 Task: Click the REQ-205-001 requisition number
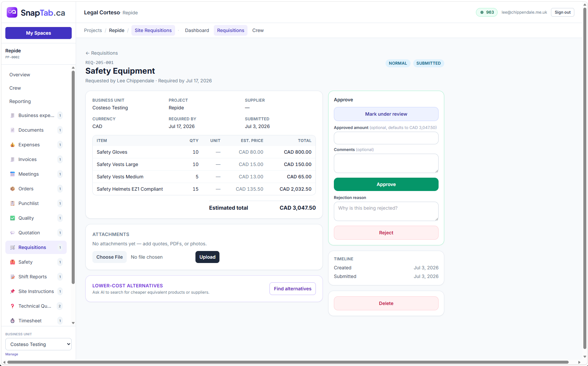tap(99, 63)
